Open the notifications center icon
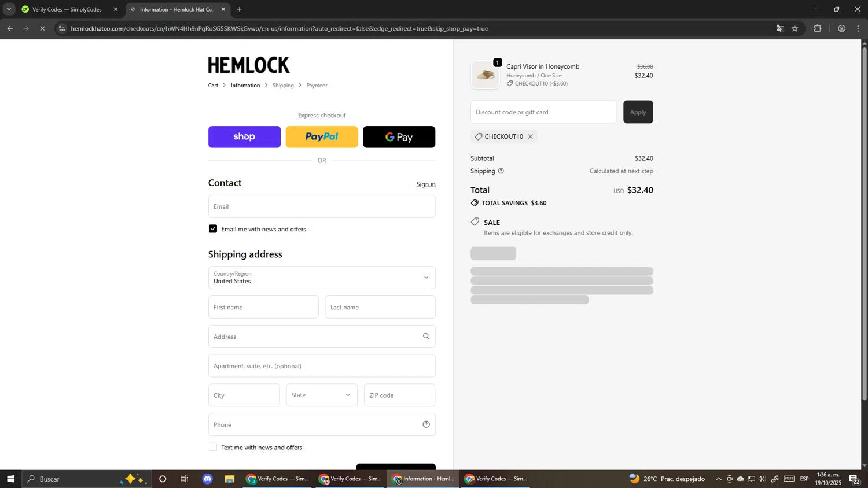 click(855, 479)
